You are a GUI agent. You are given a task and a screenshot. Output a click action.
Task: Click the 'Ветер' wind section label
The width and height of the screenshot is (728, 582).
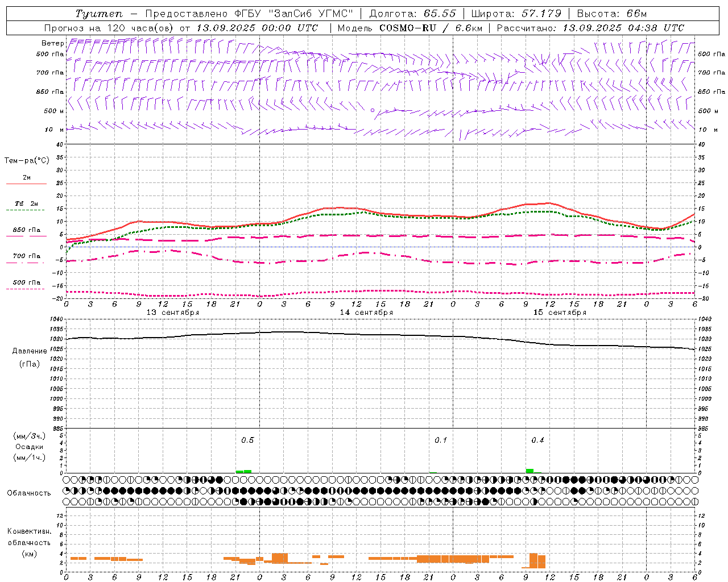(x=52, y=43)
